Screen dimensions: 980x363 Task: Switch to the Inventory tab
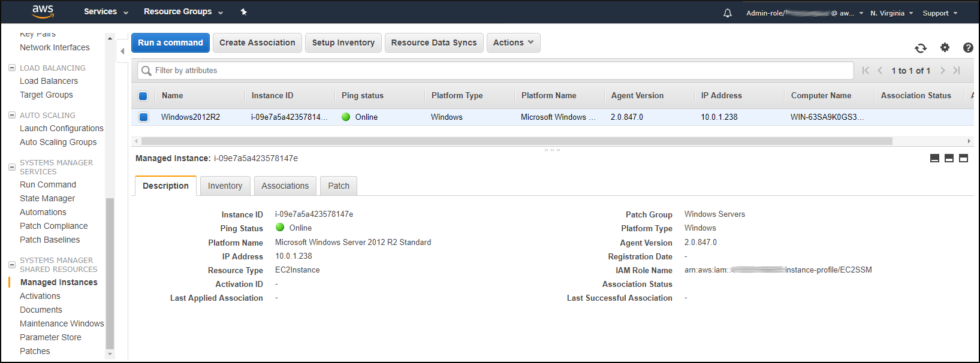tap(225, 186)
